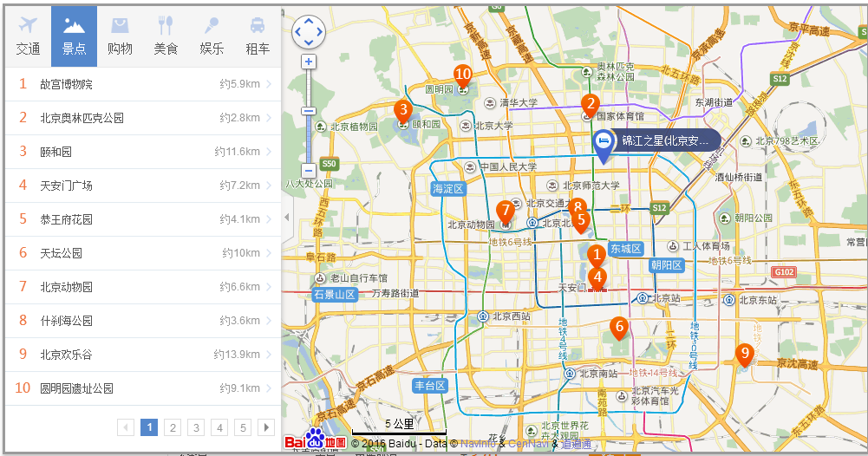This screenshot has width=868, height=456.
Task: Select the 购物 category tab
Action: pyautogui.click(x=120, y=36)
